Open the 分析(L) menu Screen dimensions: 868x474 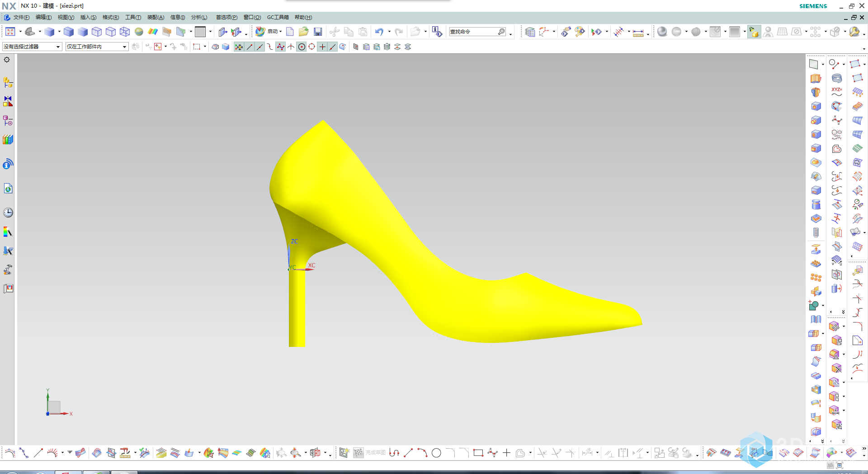click(199, 17)
